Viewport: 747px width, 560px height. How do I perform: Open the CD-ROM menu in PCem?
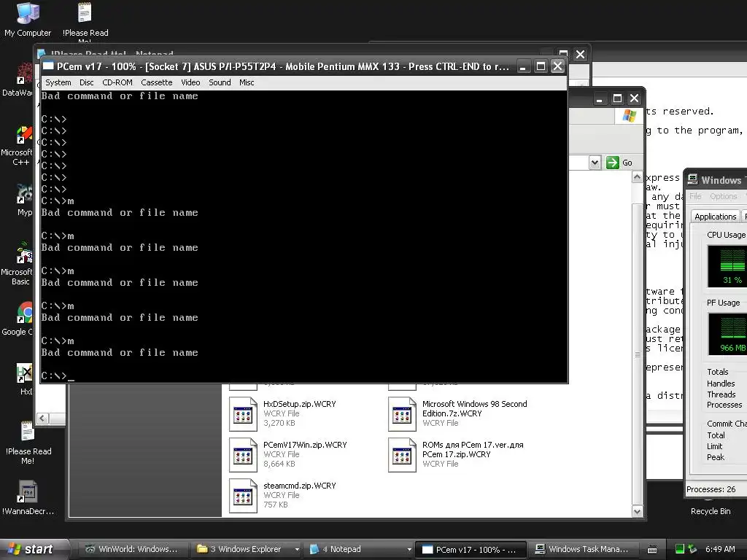(117, 82)
